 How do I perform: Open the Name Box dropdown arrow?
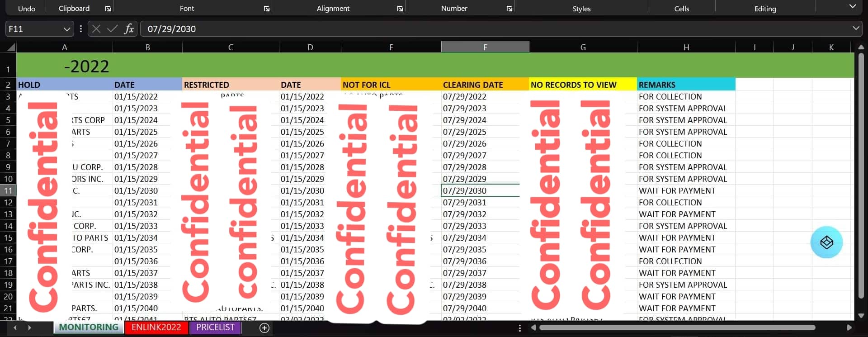[67, 29]
